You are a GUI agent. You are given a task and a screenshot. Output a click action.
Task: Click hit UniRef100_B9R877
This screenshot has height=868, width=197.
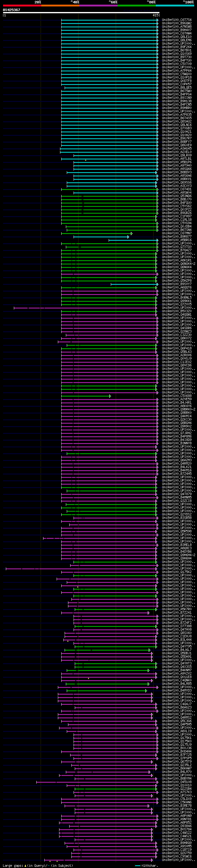pyautogui.click(x=177, y=236)
